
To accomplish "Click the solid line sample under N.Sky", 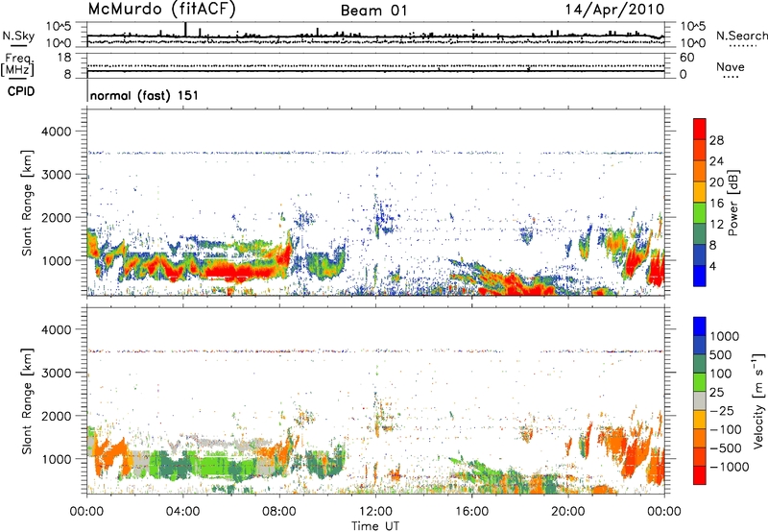I will [x=18, y=45].
